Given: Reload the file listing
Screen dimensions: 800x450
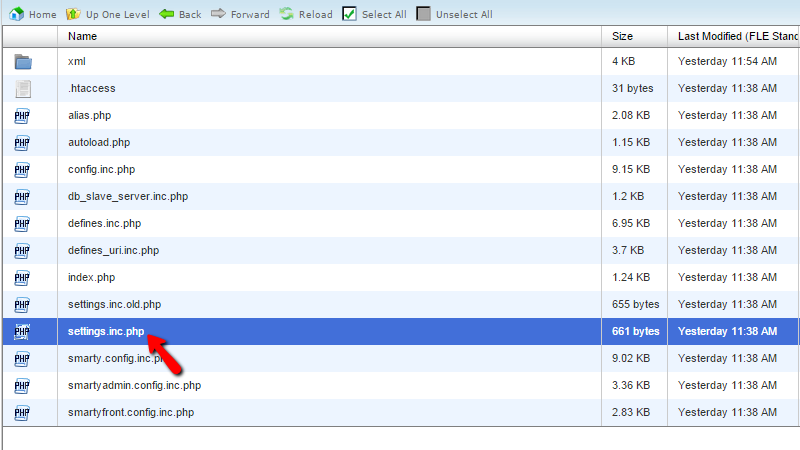Looking at the screenshot, I should pos(306,14).
